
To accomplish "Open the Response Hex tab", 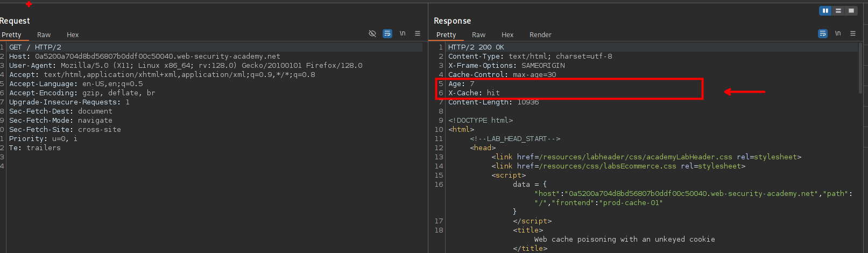I will [x=507, y=34].
